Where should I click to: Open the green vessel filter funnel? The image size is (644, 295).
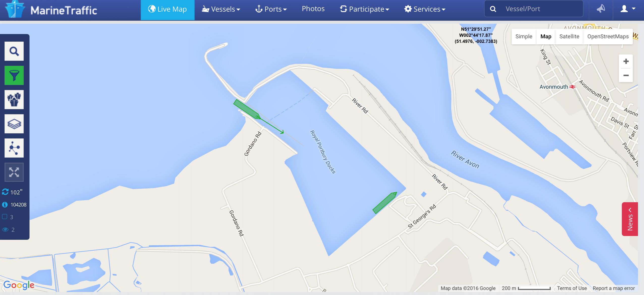pyautogui.click(x=14, y=75)
